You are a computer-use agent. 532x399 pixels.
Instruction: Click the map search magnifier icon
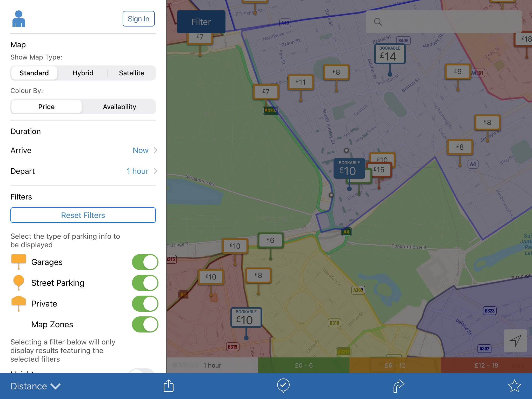(378, 22)
